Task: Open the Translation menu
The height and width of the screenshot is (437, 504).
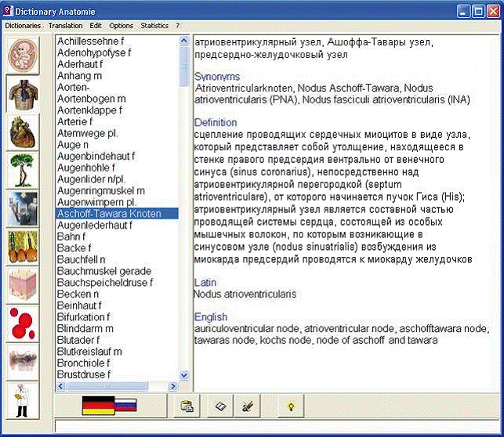Action: click(66, 26)
